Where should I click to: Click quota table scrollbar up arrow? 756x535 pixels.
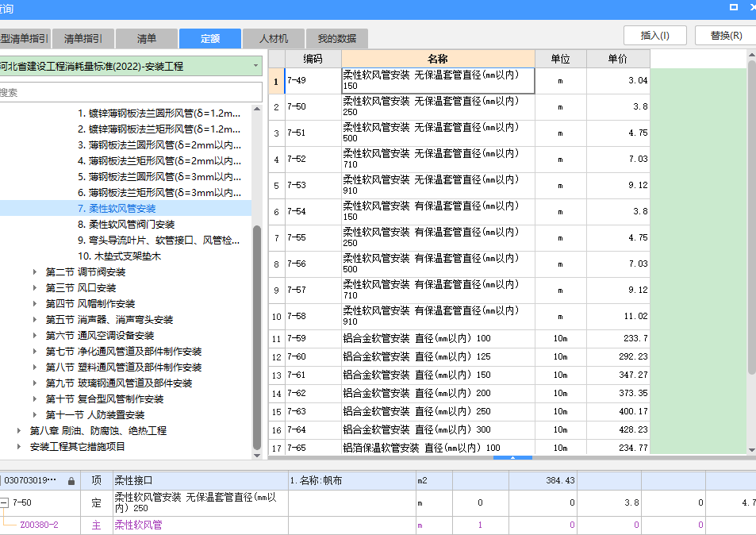[752, 56]
